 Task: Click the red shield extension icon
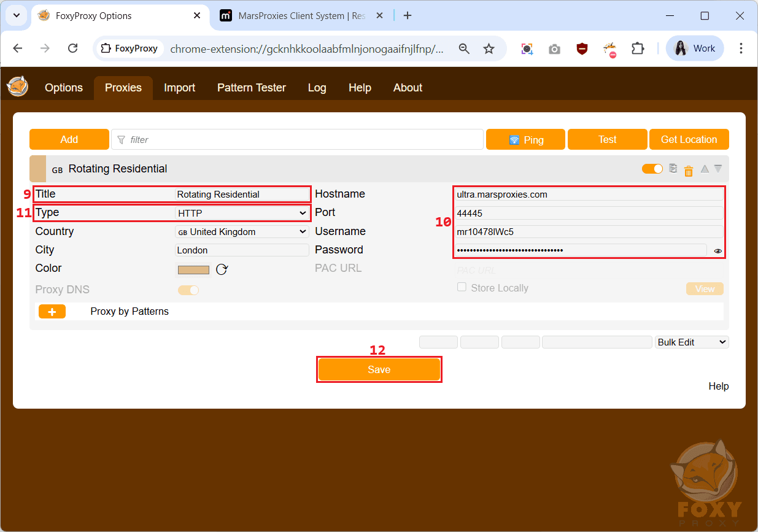(x=582, y=48)
